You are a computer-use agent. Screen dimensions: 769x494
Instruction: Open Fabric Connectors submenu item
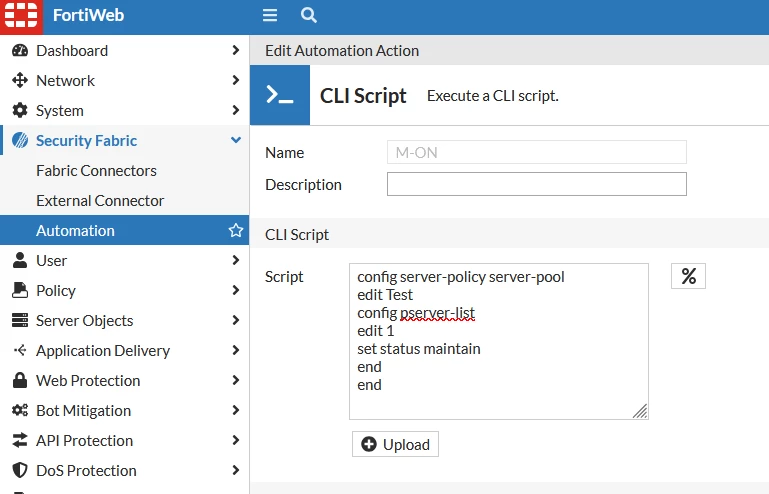(x=96, y=171)
